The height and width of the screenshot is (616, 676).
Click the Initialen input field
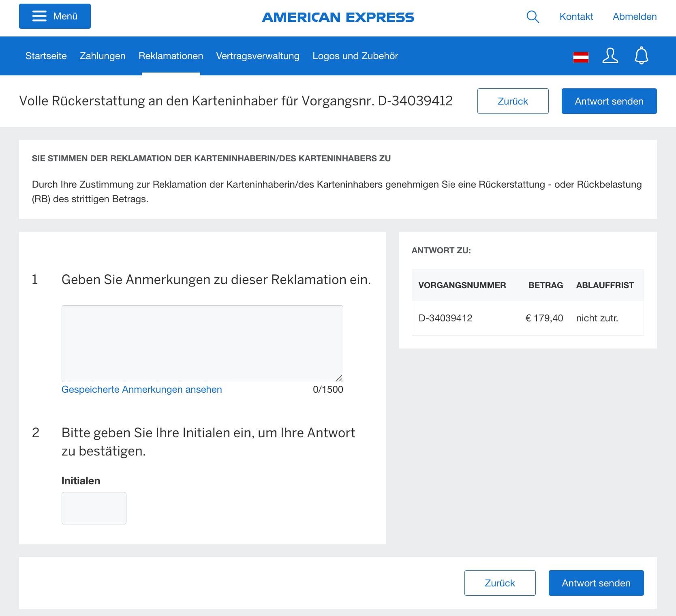coord(94,508)
